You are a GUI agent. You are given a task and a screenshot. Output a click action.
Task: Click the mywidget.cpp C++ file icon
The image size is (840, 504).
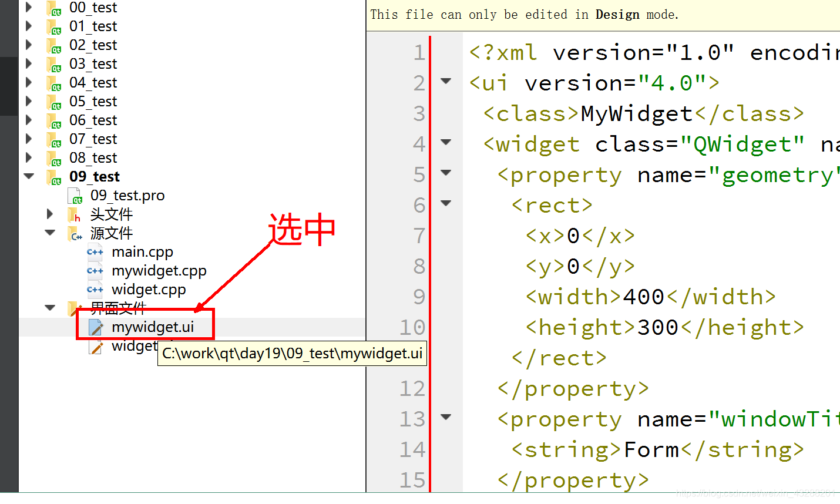(95, 271)
